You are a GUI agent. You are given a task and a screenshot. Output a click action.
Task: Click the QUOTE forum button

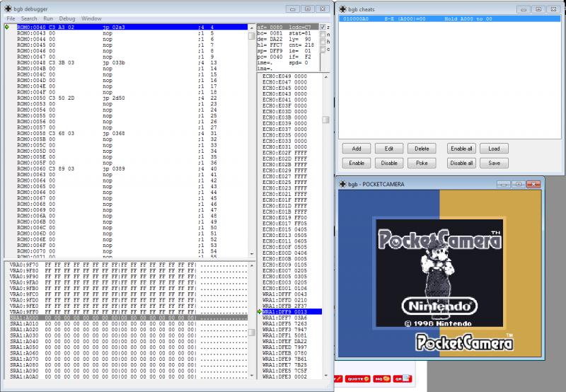[357, 379]
